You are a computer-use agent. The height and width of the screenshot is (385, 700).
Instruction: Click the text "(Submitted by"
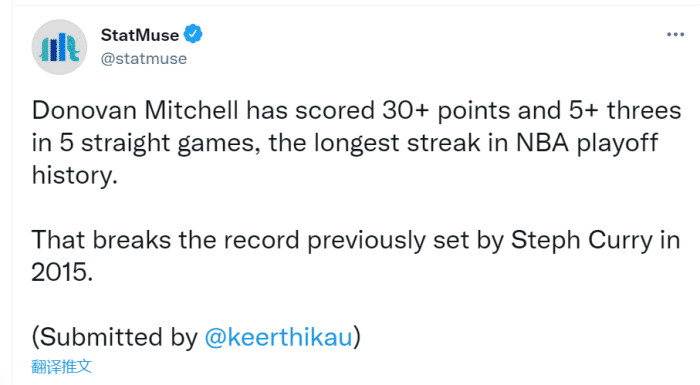click(x=114, y=337)
